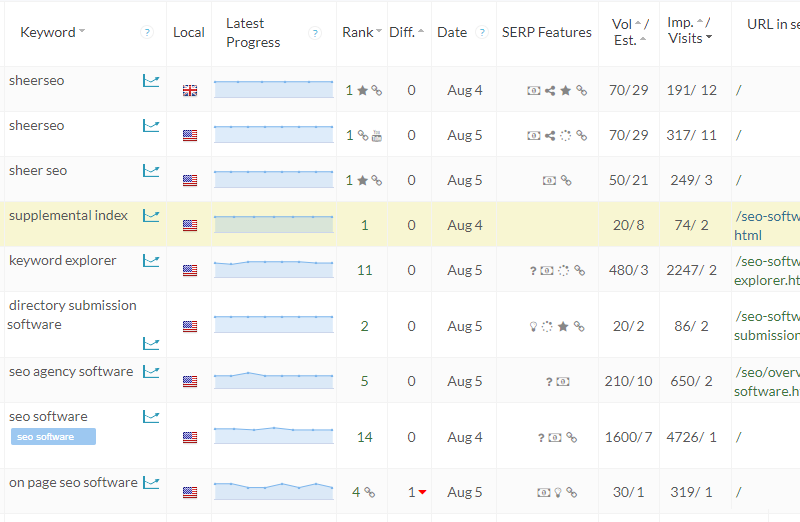This screenshot has width=800, height=522.
Task: Click the seo software tag label
Action: (x=53, y=437)
